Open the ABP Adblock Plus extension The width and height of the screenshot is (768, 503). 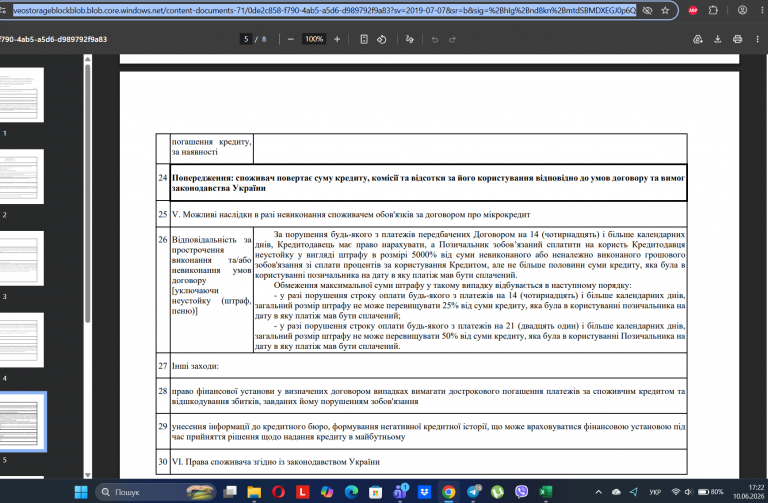click(693, 10)
